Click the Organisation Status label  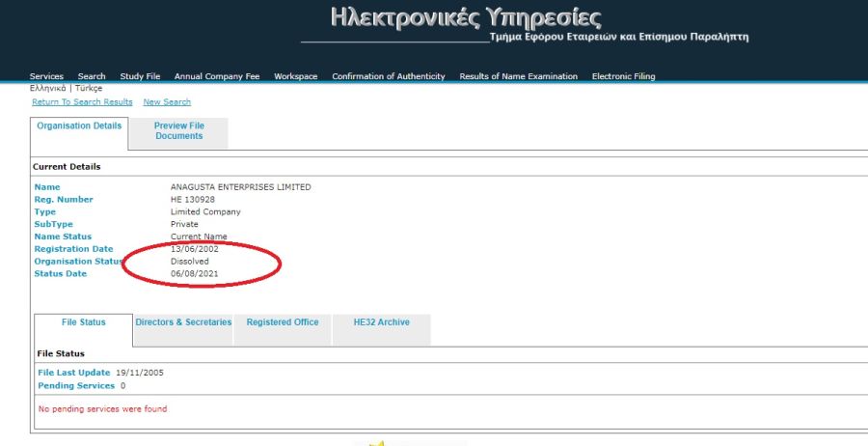tap(78, 261)
